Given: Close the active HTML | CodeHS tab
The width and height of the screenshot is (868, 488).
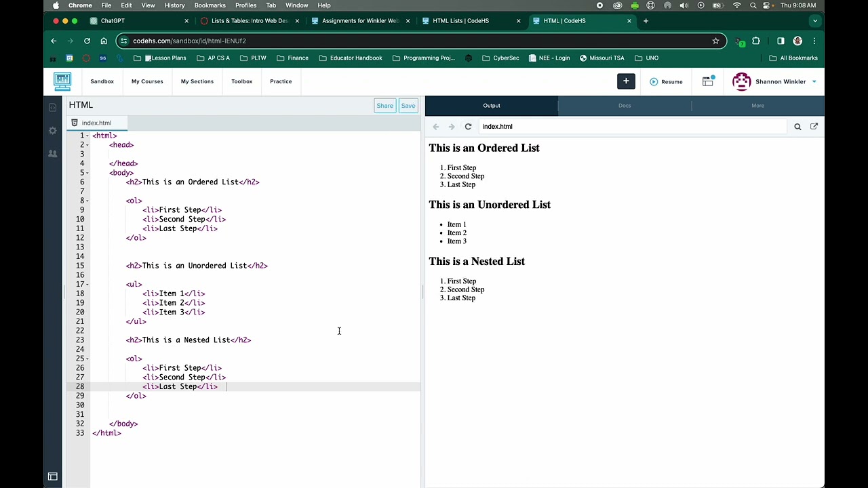Looking at the screenshot, I should [x=629, y=21].
